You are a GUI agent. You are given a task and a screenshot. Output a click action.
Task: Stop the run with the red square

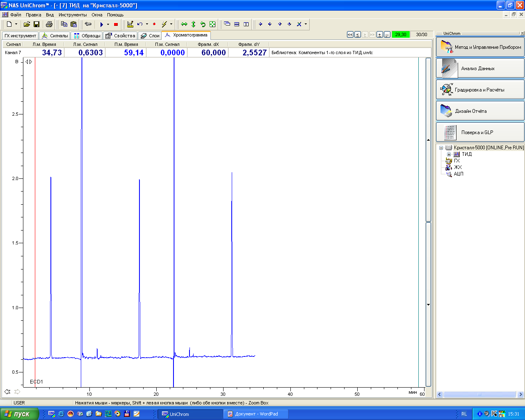(116, 24)
